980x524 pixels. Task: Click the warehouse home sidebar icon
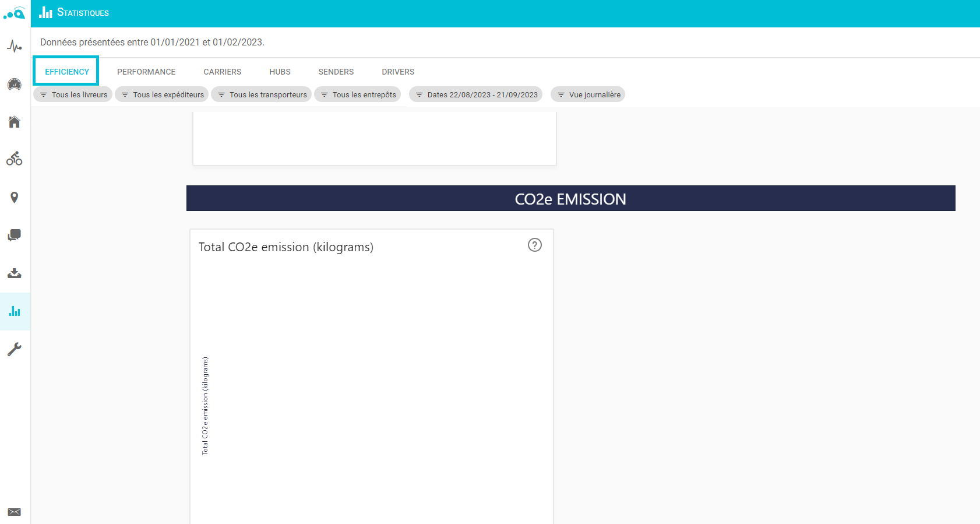pos(15,122)
